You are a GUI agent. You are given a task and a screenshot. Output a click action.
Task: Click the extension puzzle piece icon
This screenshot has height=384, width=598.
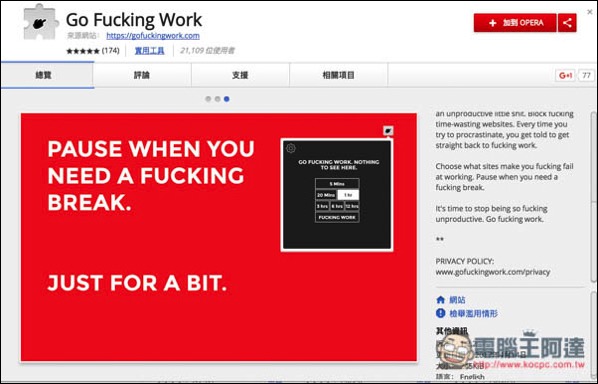click(x=40, y=22)
